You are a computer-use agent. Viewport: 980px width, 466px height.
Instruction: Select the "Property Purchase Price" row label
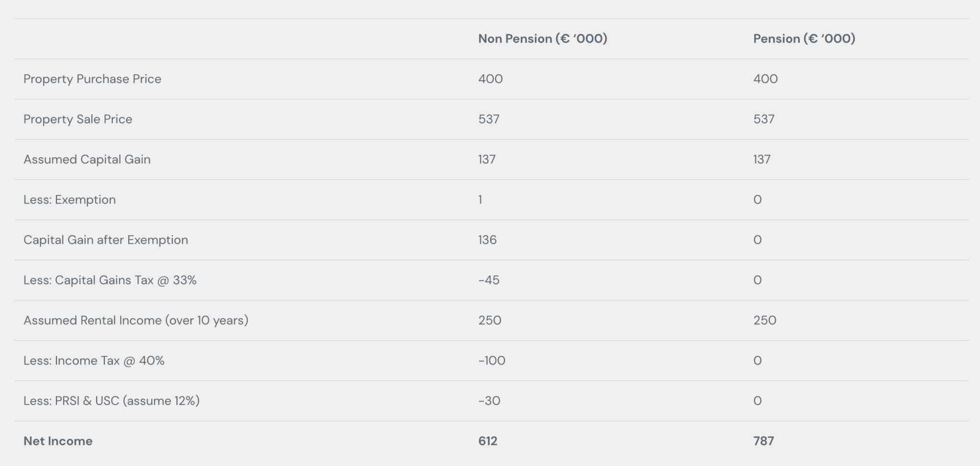(x=92, y=79)
